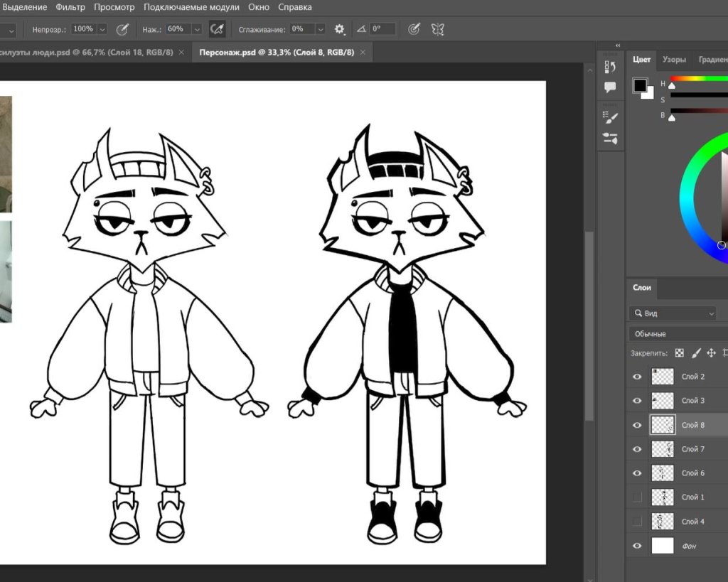Toggle pressure for opacity icon
Screen dimensions: 728x582
click(122, 29)
